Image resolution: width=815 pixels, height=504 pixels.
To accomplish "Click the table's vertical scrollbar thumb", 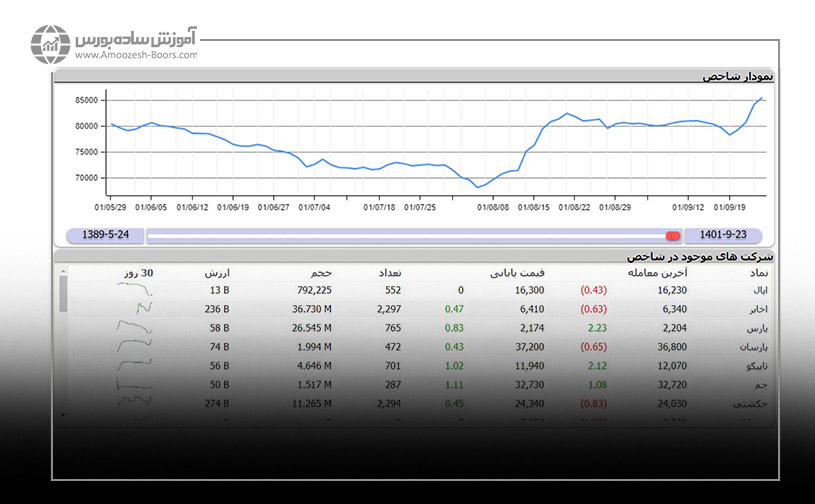I will pyautogui.click(x=64, y=294).
